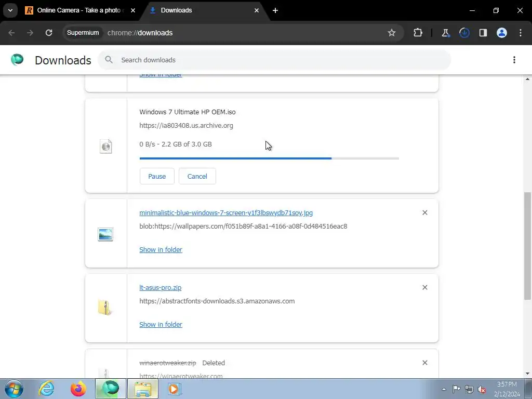
Task: Click the vertical scrollbar thumb
Action: pyautogui.click(x=527, y=246)
